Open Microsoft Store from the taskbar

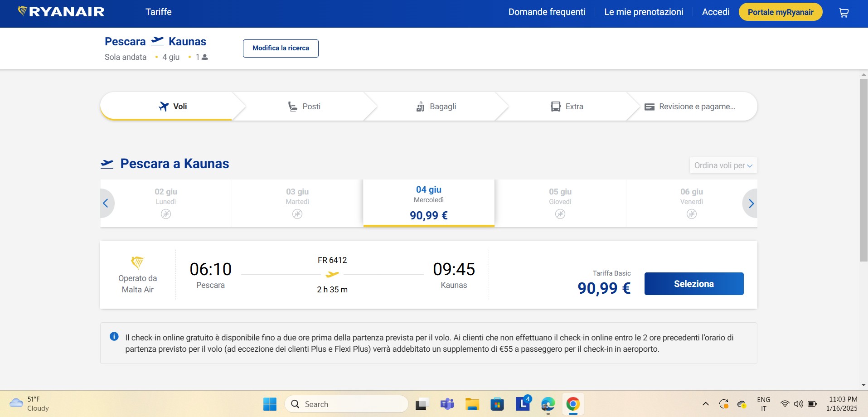(497, 404)
